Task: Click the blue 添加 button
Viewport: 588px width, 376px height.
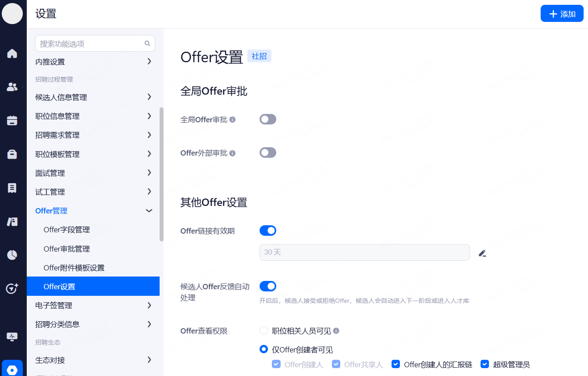Action: [x=562, y=14]
